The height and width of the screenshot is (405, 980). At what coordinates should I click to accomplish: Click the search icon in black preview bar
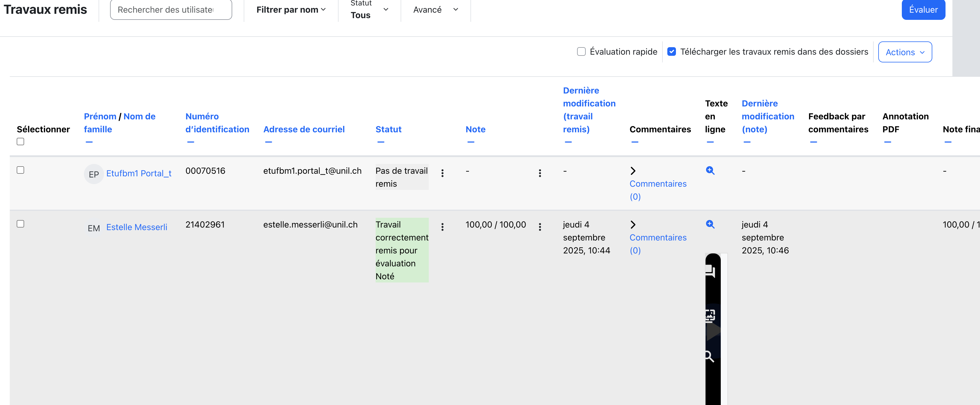tap(709, 357)
